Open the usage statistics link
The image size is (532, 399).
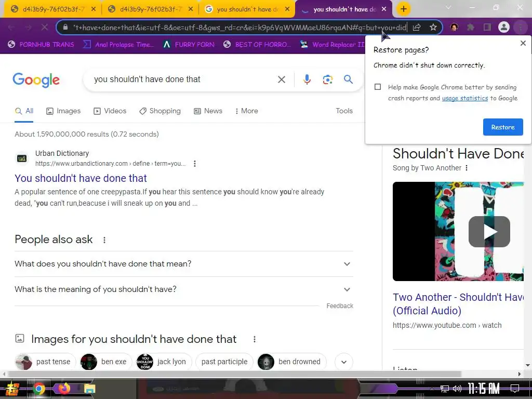tap(465, 98)
